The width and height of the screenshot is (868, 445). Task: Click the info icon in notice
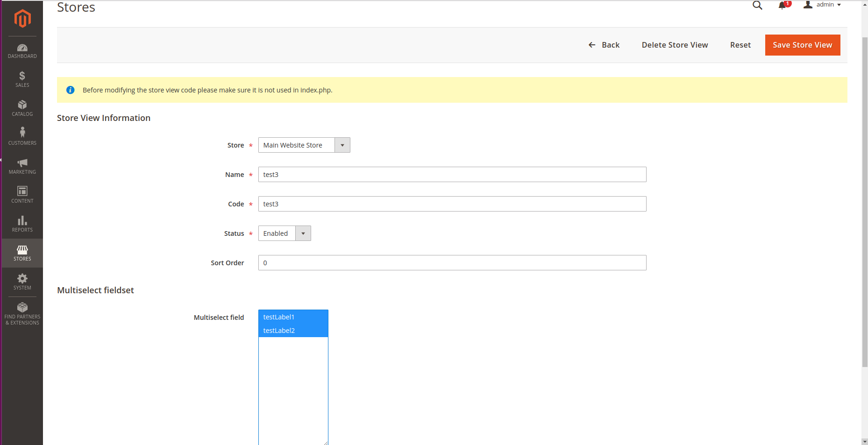pos(71,90)
